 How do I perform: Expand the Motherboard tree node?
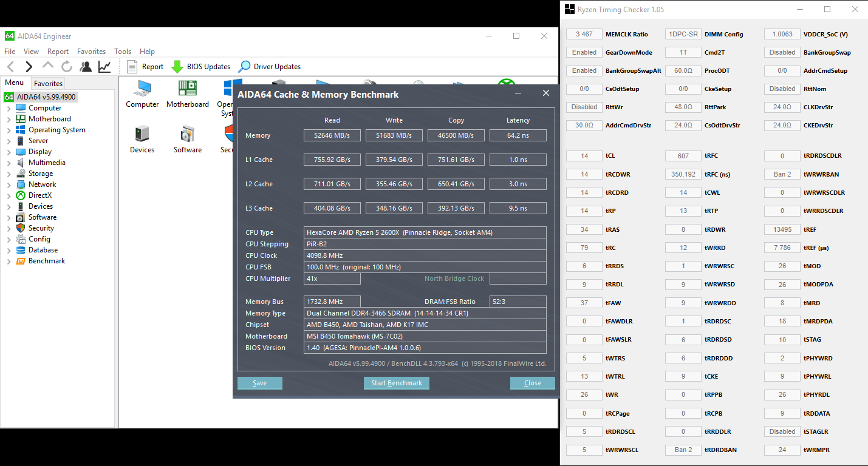(9, 119)
